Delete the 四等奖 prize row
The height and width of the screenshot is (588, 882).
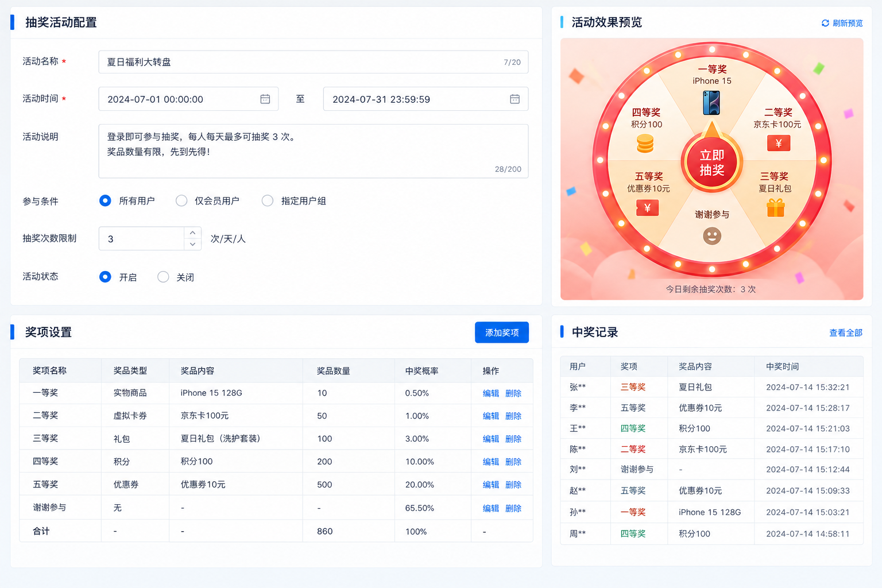(513, 462)
